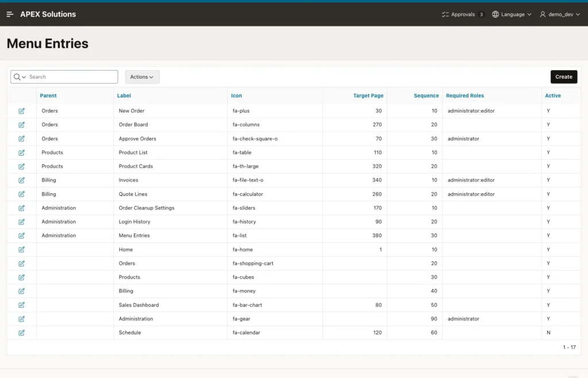Open search column selector magnifier

point(20,77)
